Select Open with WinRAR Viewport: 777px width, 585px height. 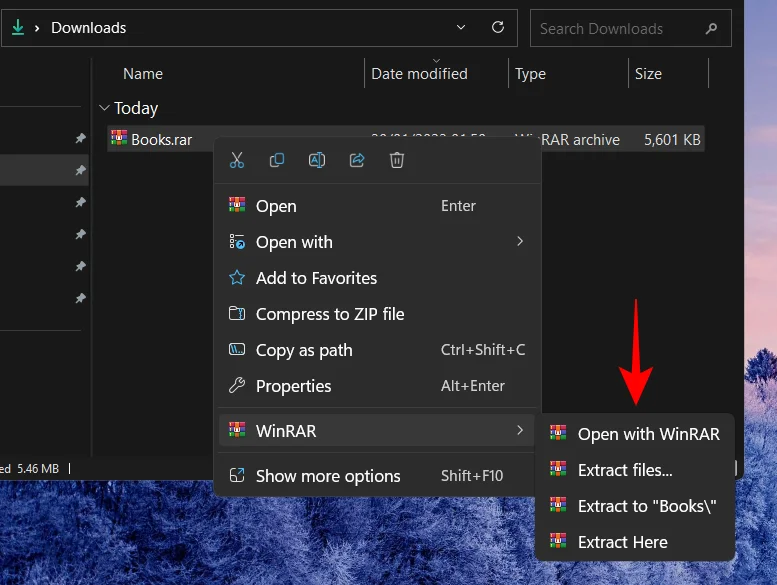[x=648, y=434]
